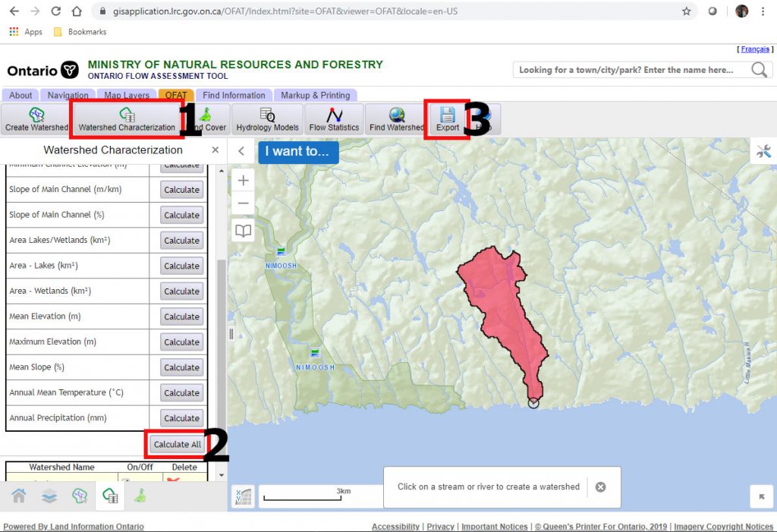Open the Accessibility link in footer
This screenshot has height=532, width=777.
[x=395, y=526]
